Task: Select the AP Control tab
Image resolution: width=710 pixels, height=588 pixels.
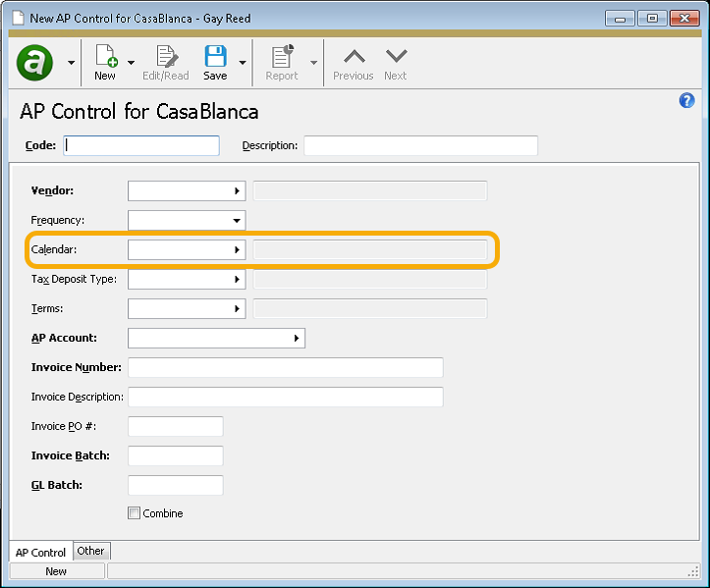Action: (x=41, y=553)
